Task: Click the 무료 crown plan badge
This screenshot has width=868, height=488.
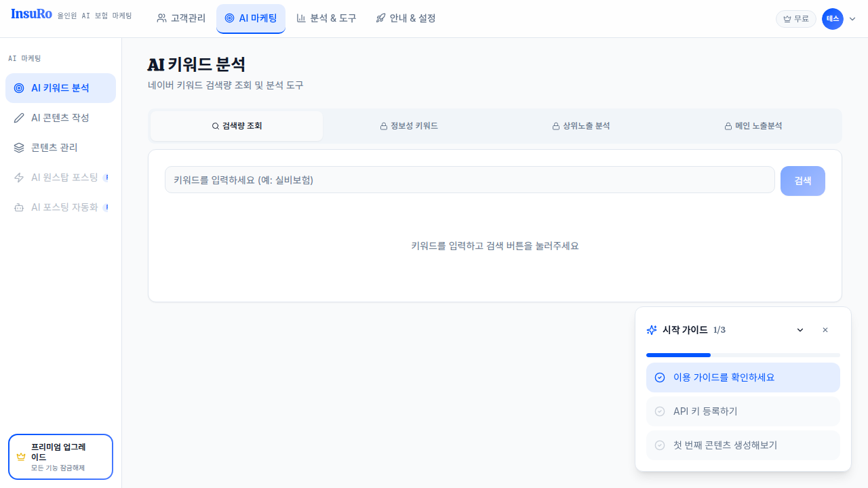Action: 795,19
